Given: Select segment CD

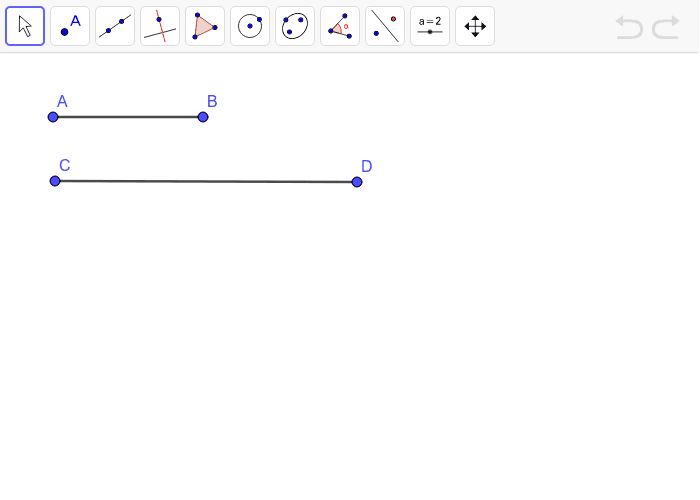Looking at the screenshot, I should coord(206,181).
